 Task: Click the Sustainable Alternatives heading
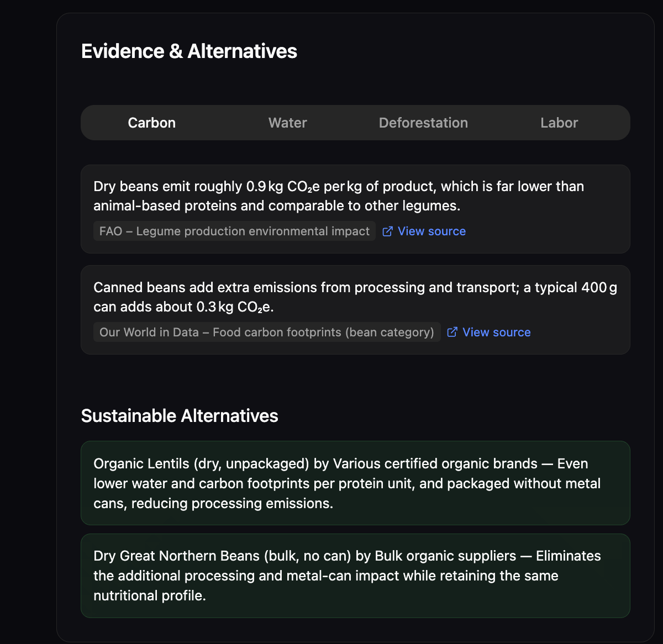[180, 416]
